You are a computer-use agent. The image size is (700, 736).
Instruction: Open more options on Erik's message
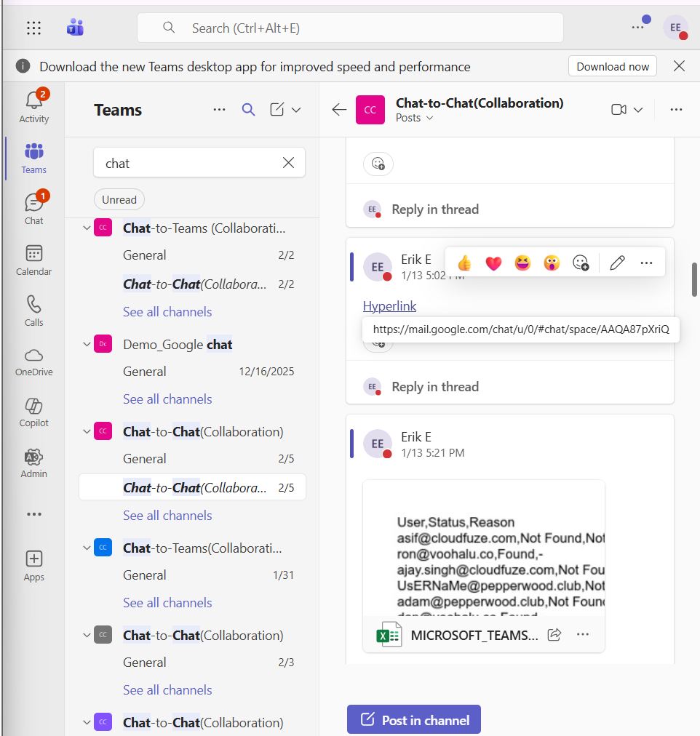646,263
